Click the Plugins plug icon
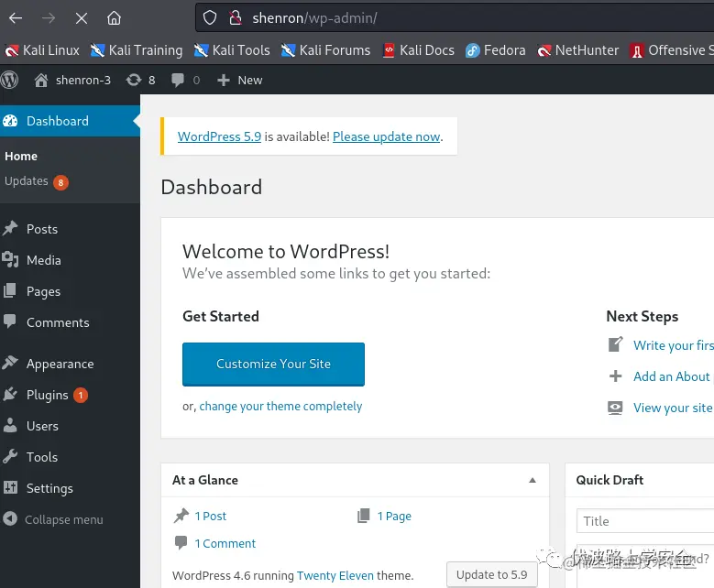The width and height of the screenshot is (714, 588). pos(10,394)
